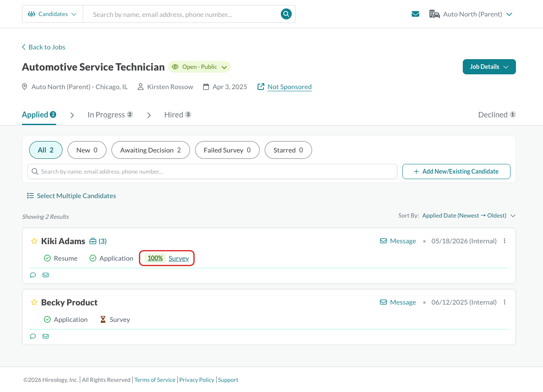The height and width of the screenshot is (392, 543).
Task: Click the person icon beside Kirsten Rossow
Action: pyautogui.click(x=141, y=87)
